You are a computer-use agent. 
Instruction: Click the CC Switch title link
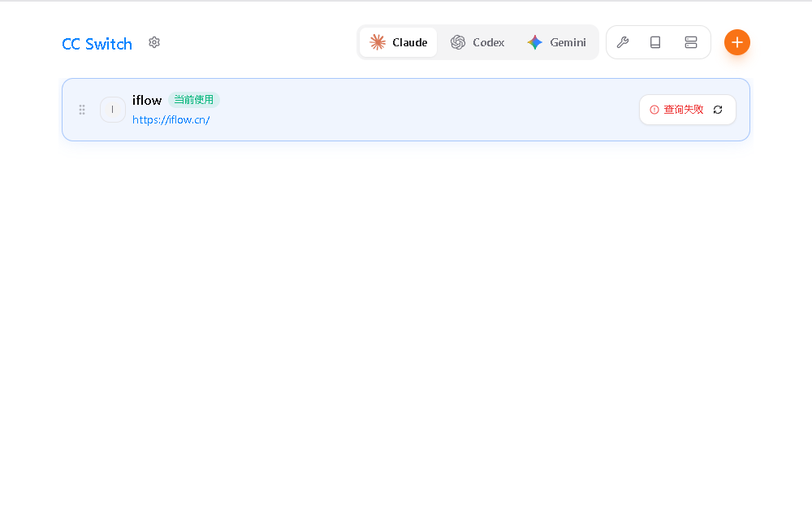point(97,44)
